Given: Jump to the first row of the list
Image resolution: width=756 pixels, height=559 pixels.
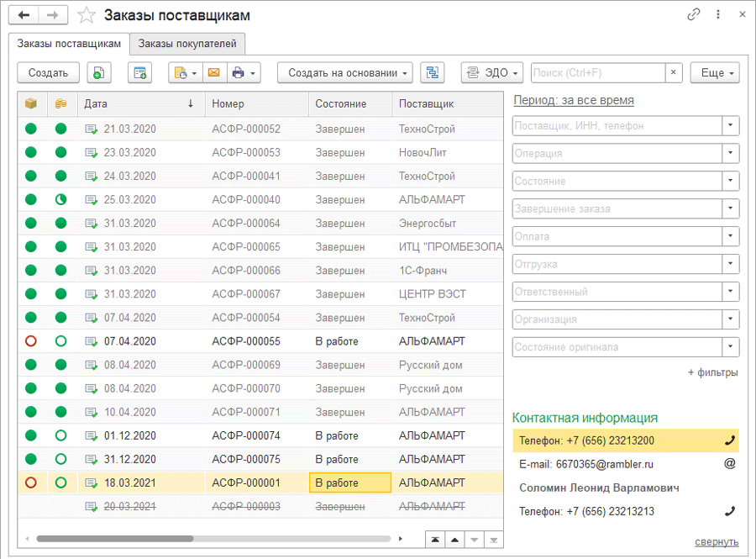Looking at the screenshot, I should tap(435, 539).
